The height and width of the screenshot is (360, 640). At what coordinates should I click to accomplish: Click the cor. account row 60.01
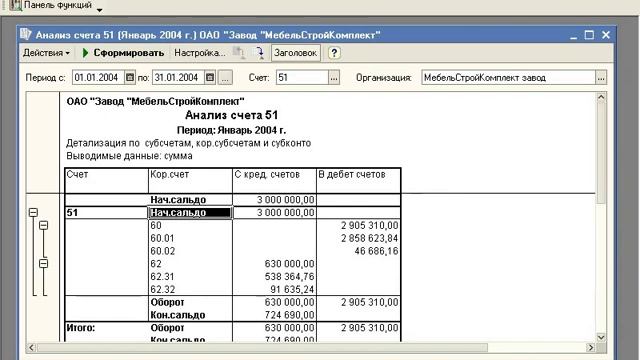pos(162,238)
